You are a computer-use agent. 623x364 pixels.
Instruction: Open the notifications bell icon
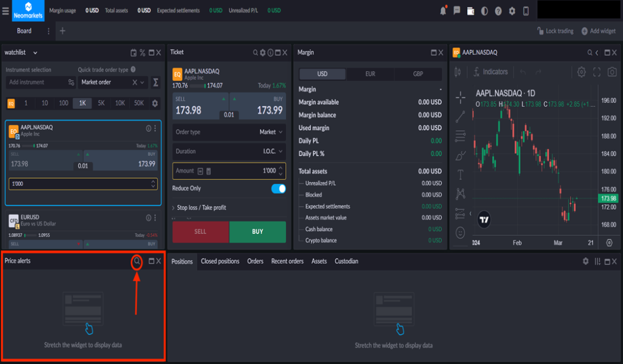[x=443, y=10]
